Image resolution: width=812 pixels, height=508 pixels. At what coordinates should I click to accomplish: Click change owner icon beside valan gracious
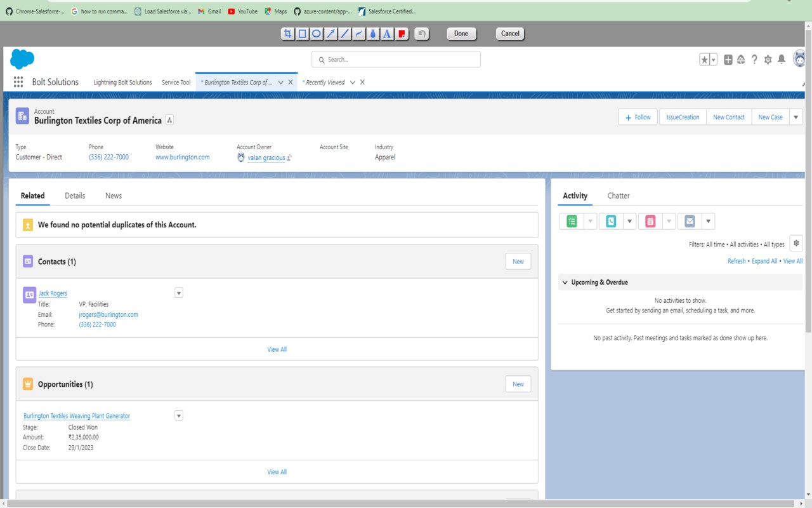(289, 157)
